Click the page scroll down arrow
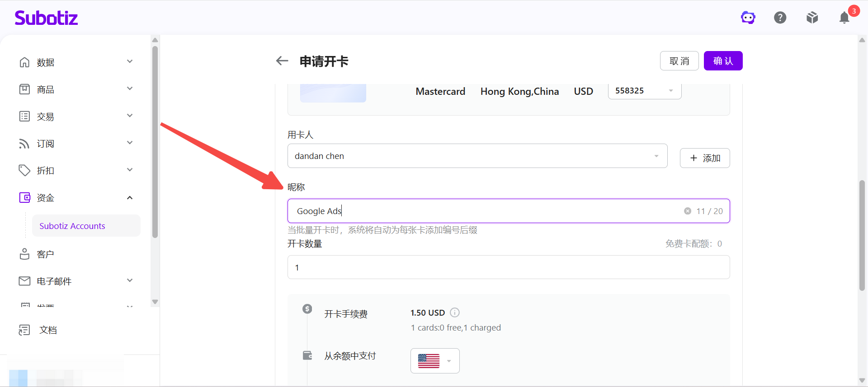868x387 pixels. click(x=862, y=381)
